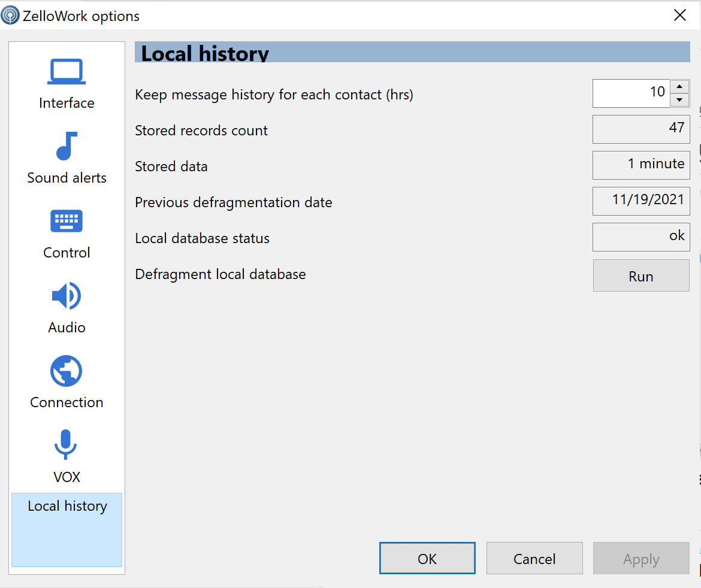The width and height of the screenshot is (701, 588).
Task: Click the Apply button
Action: pos(641,558)
